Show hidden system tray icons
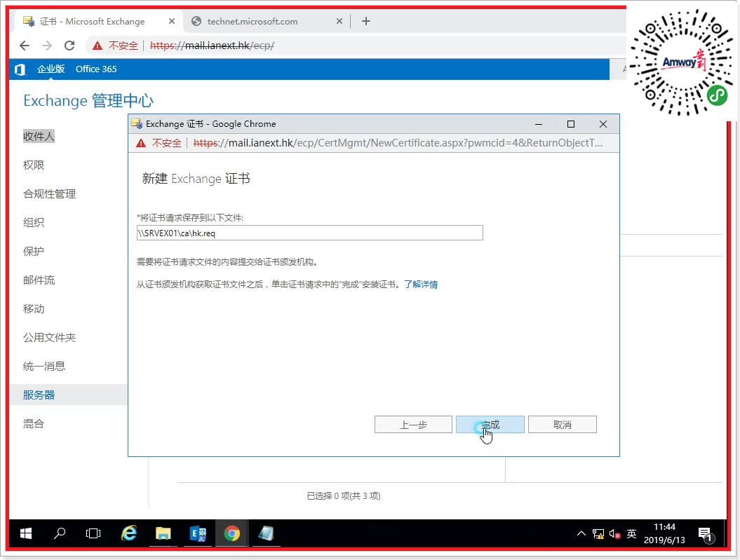Viewport: 740px width, 560px height. [x=581, y=533]
